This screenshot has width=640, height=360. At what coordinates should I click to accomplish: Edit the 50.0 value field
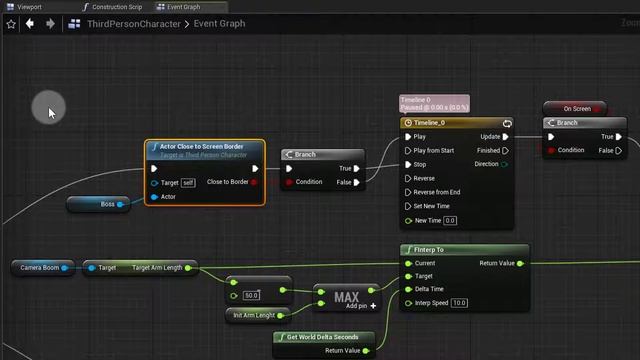click(251, 296)
